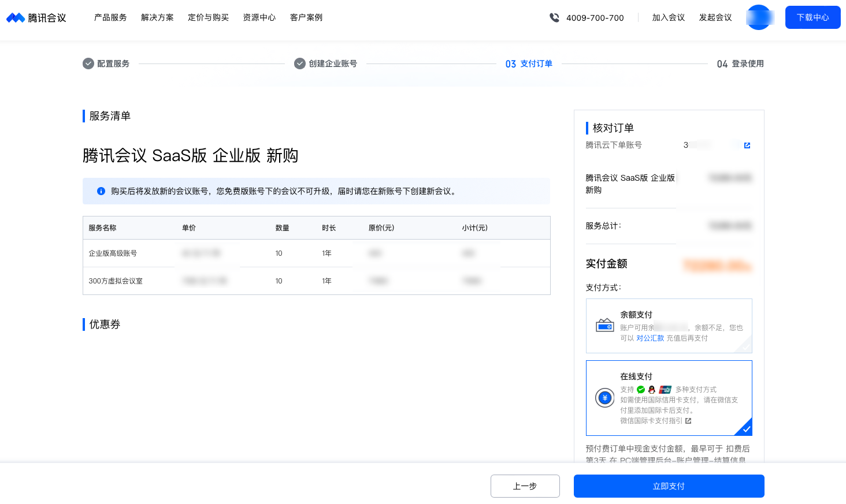The width and height of the screenshot is (846, 504).
Task: Open 客户案例 menu
Action: pyautogui.click(x=306, y=17)
